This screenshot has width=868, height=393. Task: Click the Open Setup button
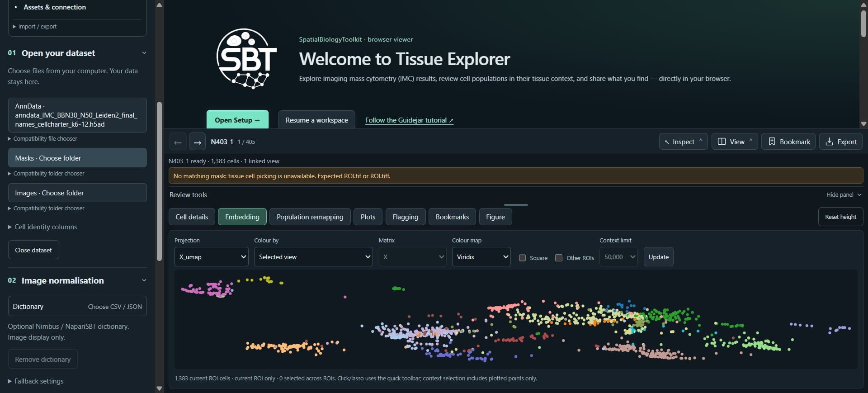coord(237,120)
